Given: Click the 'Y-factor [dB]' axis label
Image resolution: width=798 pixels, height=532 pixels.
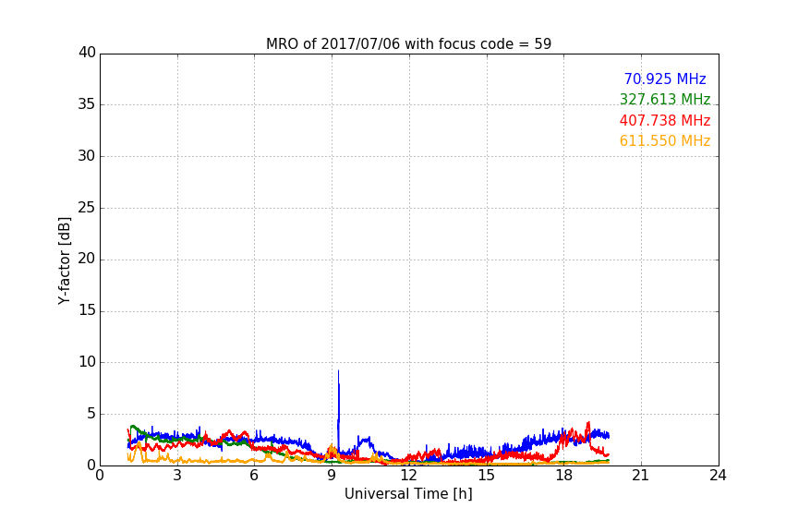Looking at the screenshot, I should [x=64, y=260].
